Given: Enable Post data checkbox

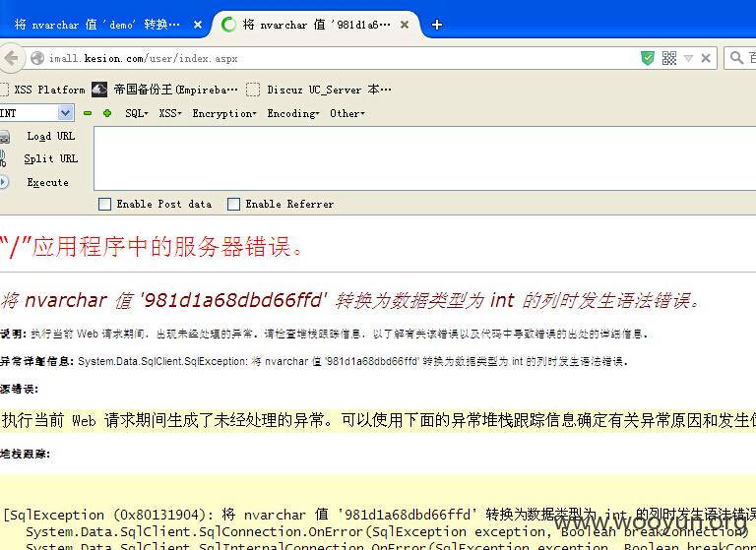Looking at the screenshot, I should coord(104,204).
